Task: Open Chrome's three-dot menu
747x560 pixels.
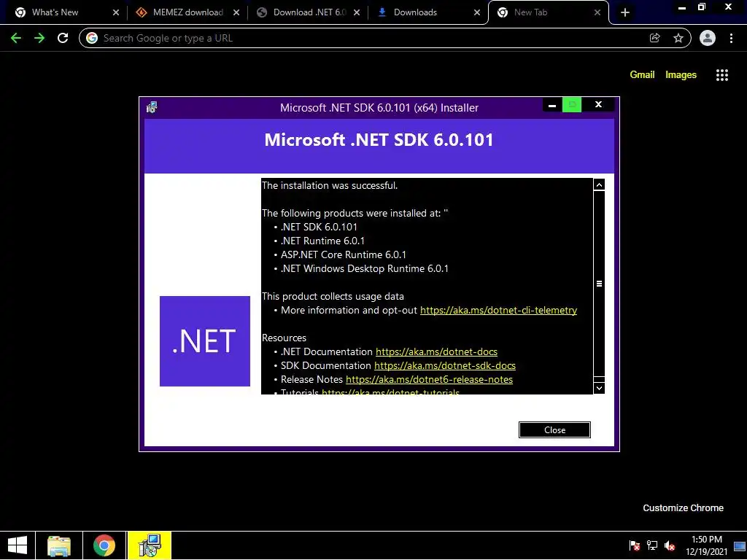Action: coord(731,38)
